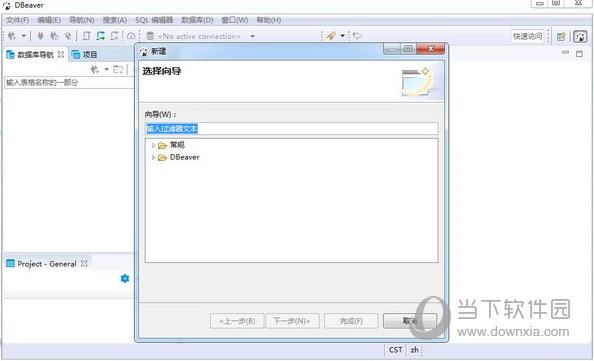Click the 快速访问 quick access field
The height and width of the screenshot is (361, 594).
528,36
